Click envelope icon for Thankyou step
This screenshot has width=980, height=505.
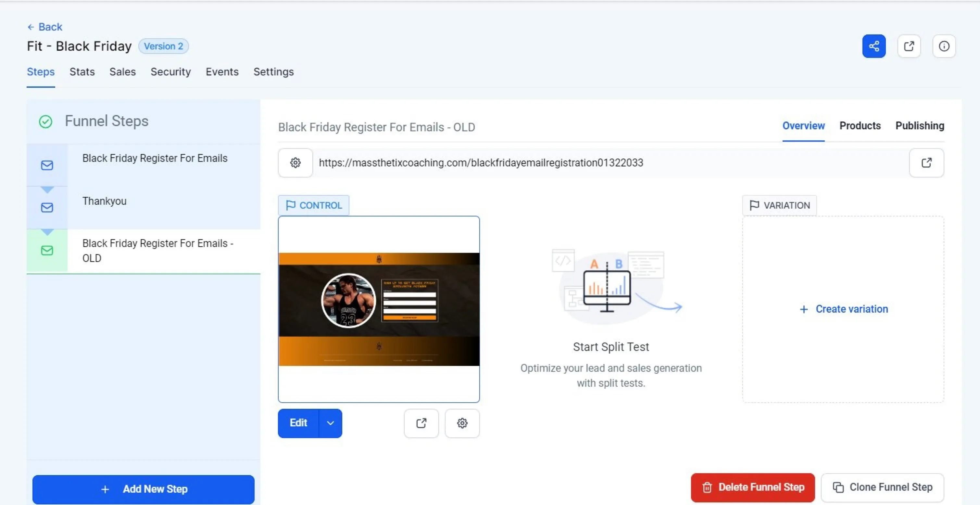[47, 208]
